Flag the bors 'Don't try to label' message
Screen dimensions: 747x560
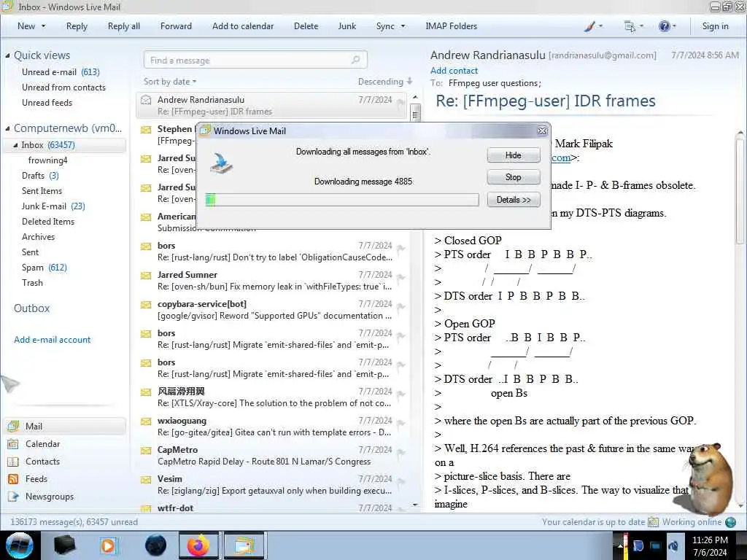pyautogui.click(x=401, y=248)
